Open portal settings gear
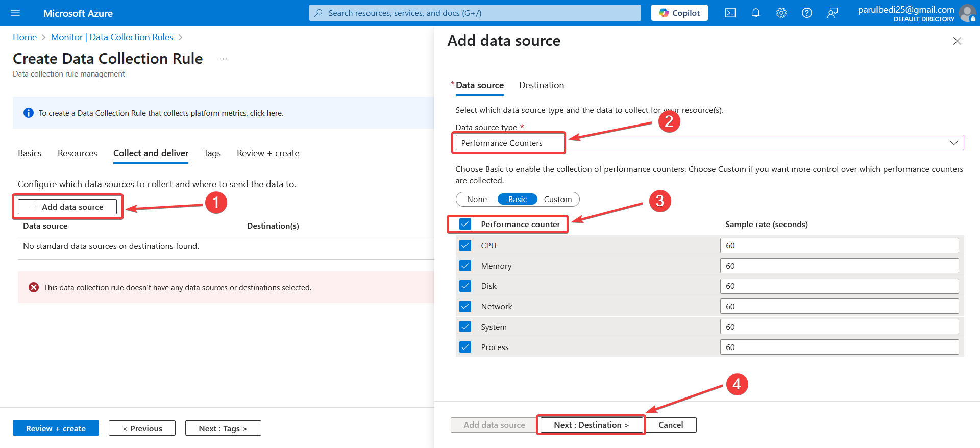Viewport: 980px width, 448px height. (781, 13)
